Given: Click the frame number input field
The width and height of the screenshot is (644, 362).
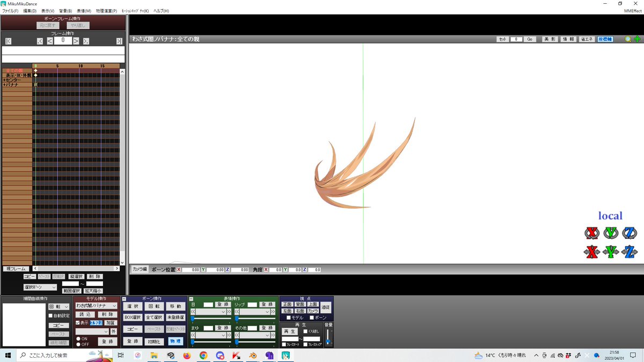Looking at the screenshot, I should click(x=63, y=40).
